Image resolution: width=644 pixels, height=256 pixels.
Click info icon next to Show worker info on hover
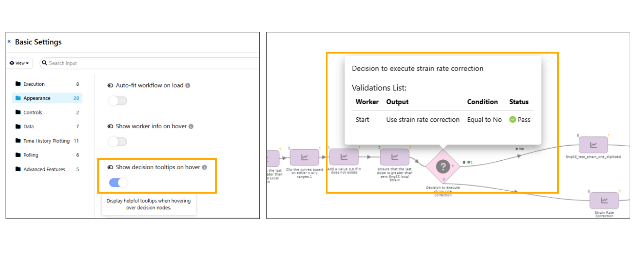pos(191,127)
